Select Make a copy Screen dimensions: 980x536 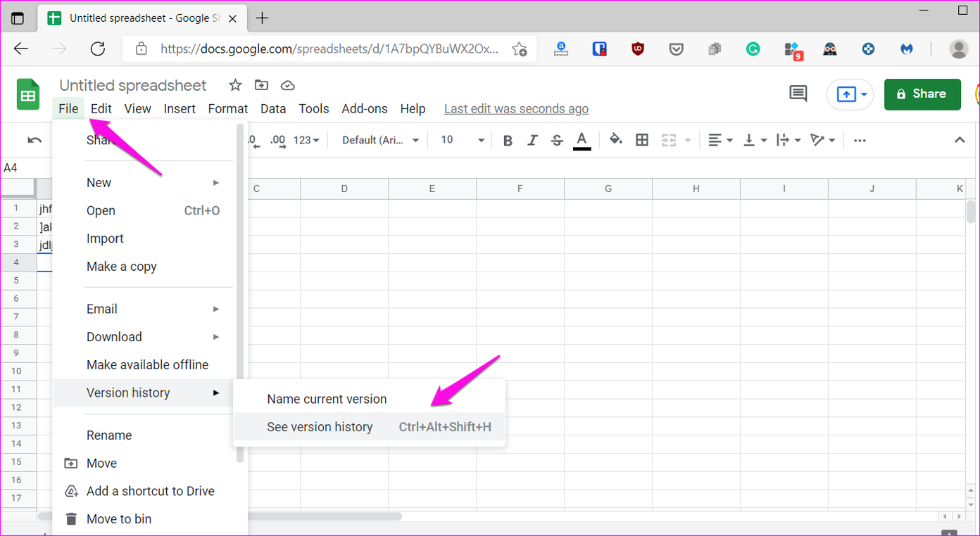[x=150, y=267]
